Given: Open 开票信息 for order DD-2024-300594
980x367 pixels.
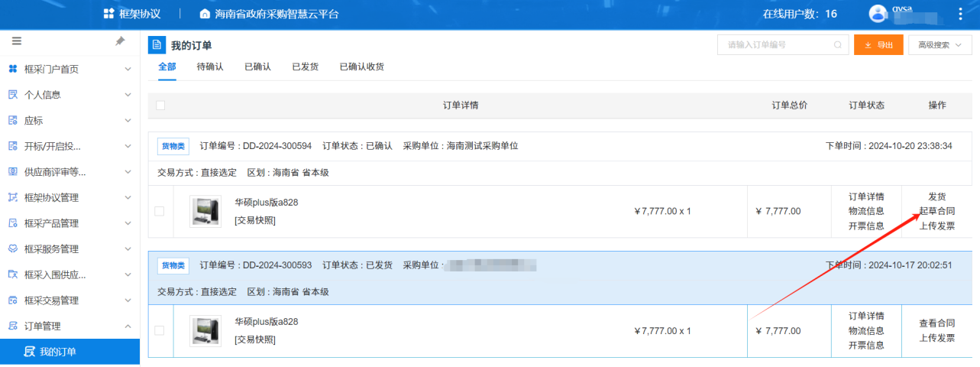Looking at the screenshot, I should point(866,226).
